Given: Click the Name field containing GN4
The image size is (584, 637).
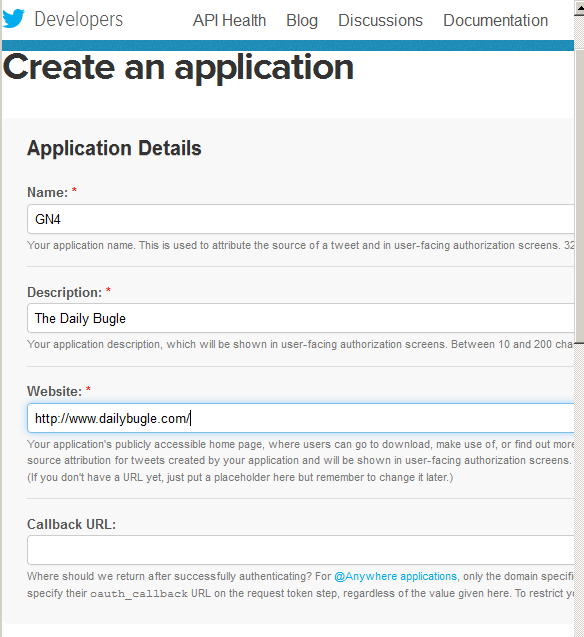Looking at the screenshot, I should pos(301,219).
